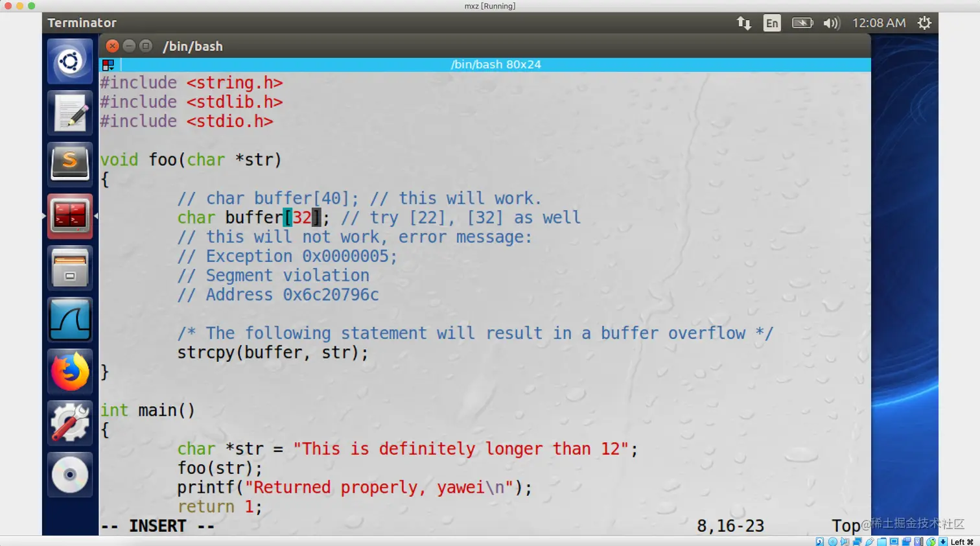Click the yellow macOS minimize button
Screen dimensions: 980x546
[19, 6]
